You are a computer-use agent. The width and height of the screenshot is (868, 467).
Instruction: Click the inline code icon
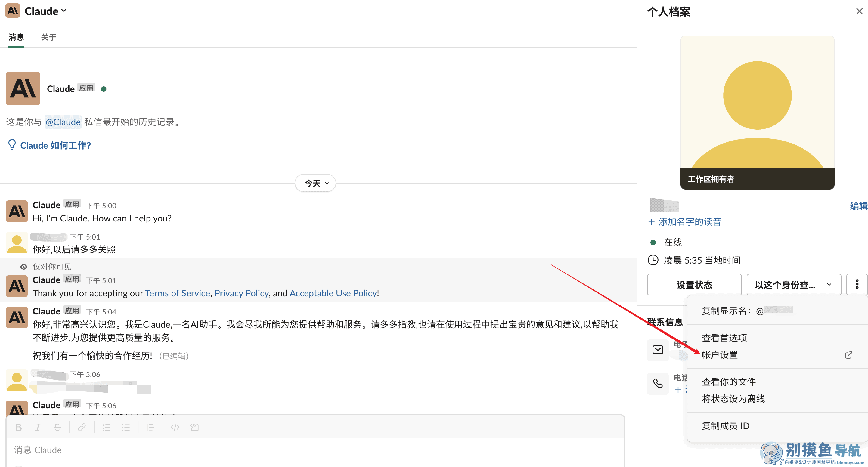[175, 427]
